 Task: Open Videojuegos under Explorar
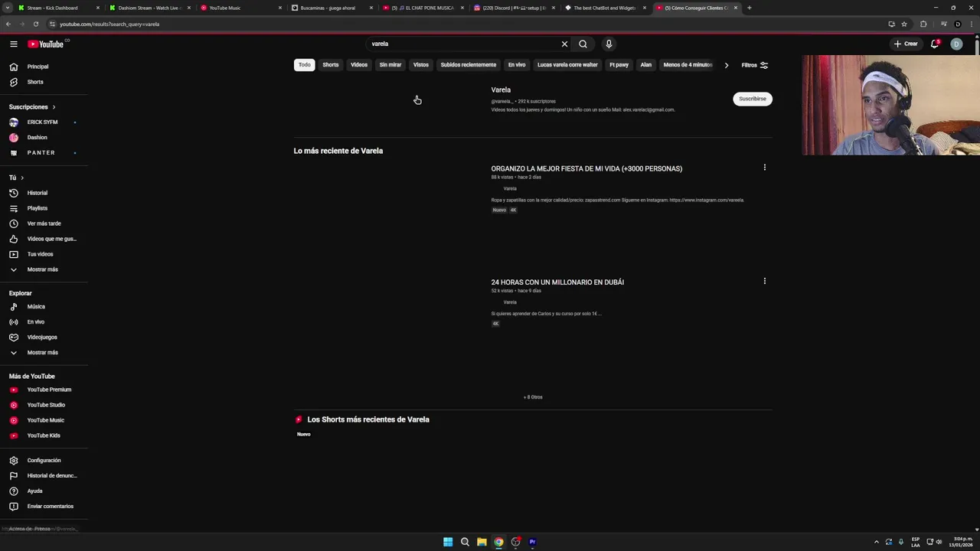44,337
